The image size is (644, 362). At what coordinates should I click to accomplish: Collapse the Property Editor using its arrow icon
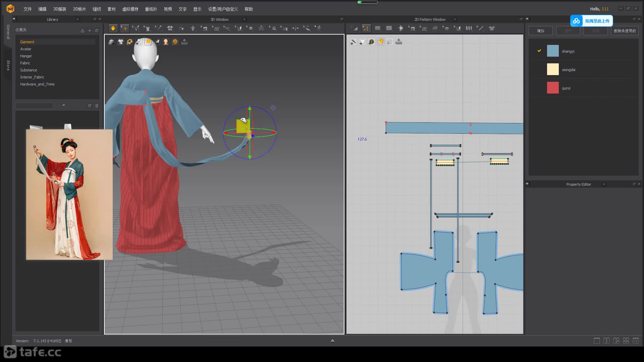[527, 184]
